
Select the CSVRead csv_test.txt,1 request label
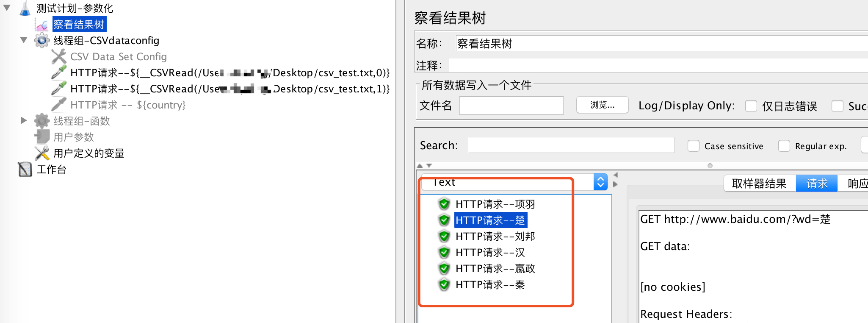click(x=230, y=89)
